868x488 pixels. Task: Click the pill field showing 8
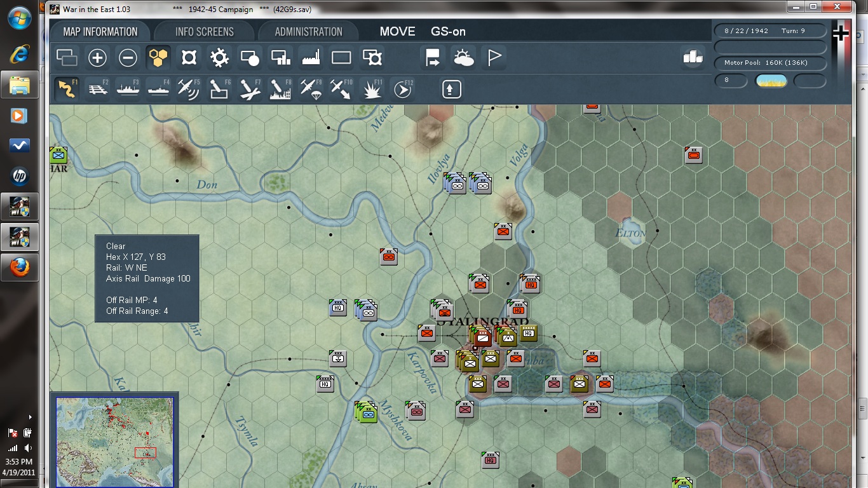(x=731, y=81)
